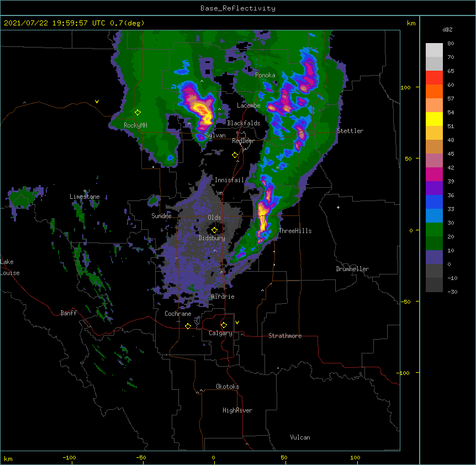
Task: Click the Drumheller town label
Action: 352,269
